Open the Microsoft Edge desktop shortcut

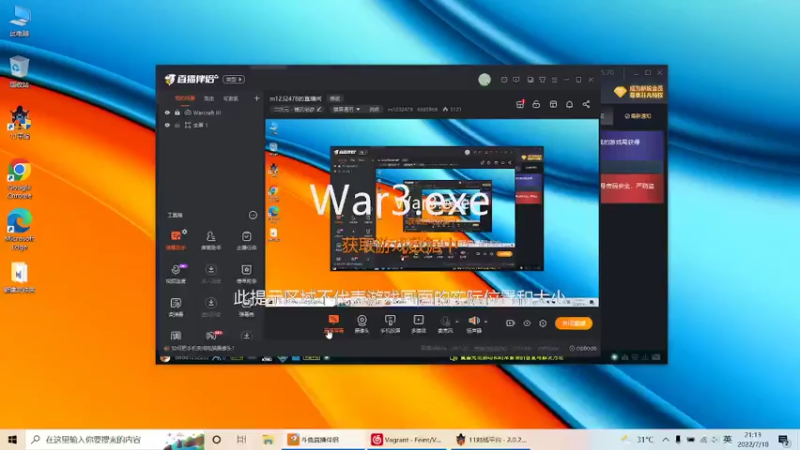pyautogui.click(x=19, y=230)
